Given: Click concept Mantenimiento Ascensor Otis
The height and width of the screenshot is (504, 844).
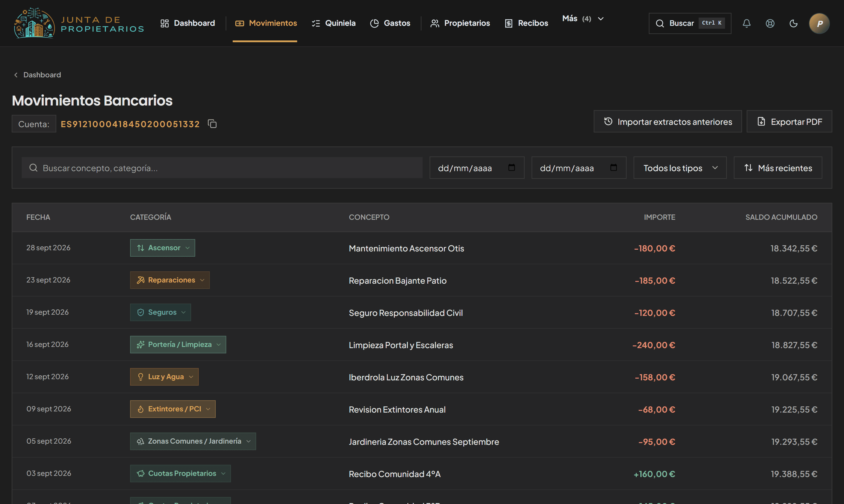Looking at the screenshot, I should coord(406,248).
